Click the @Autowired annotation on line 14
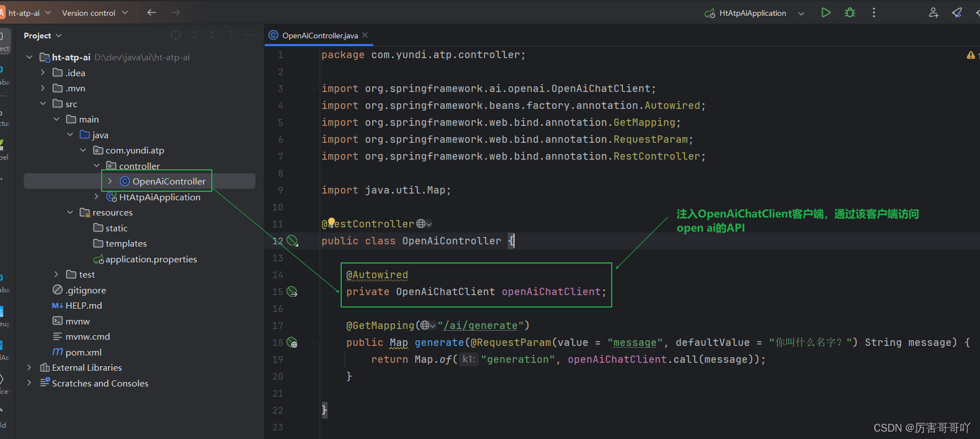Screen dimensions: 980x439 pyautogui.click(x=377, y=275)
